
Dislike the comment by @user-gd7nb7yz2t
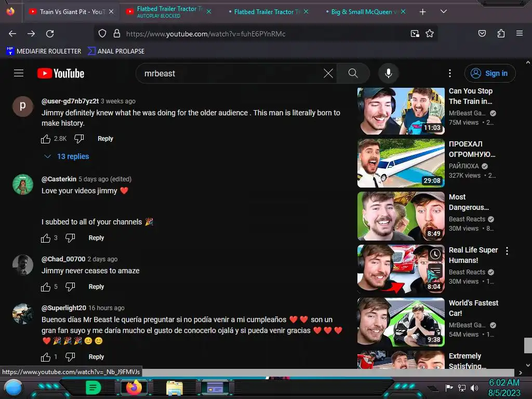point(79,139)
